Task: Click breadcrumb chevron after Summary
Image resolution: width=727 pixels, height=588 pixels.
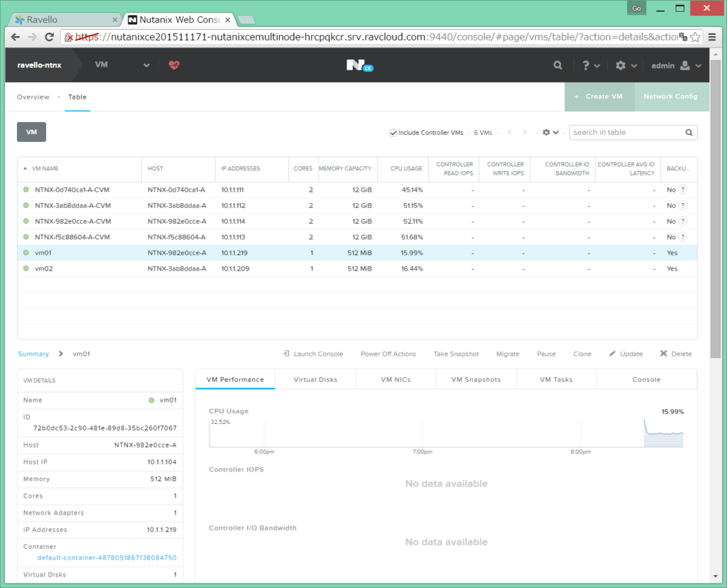Action: coord(61,354)
